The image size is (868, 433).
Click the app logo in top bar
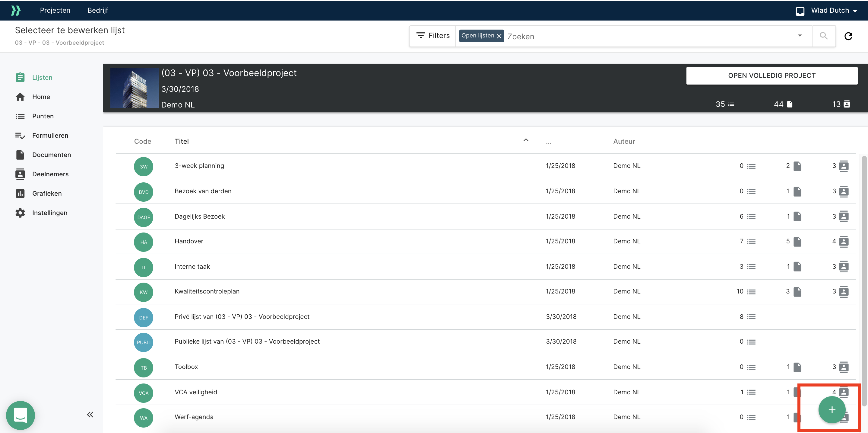pyautogui.click(x=15, y=11)
